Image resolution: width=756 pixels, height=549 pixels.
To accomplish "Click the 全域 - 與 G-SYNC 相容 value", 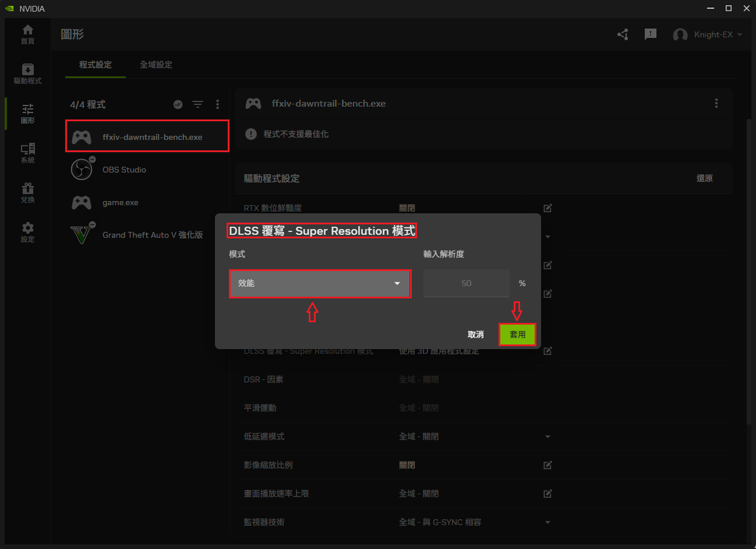I will tap(440, 522).
